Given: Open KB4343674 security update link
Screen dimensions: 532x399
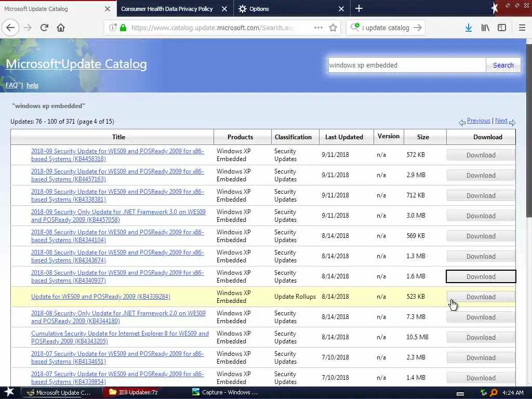Looking at the screenshot, I should tap(117, 256).
